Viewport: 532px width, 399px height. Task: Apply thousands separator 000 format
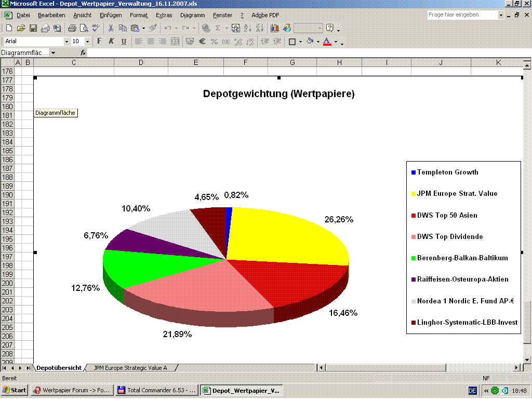[226, 42]
